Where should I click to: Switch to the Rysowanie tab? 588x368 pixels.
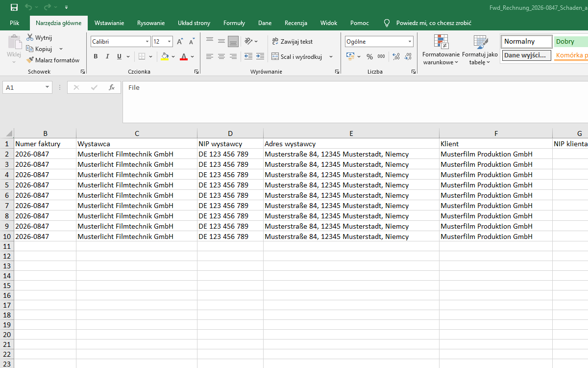[151, 23]
